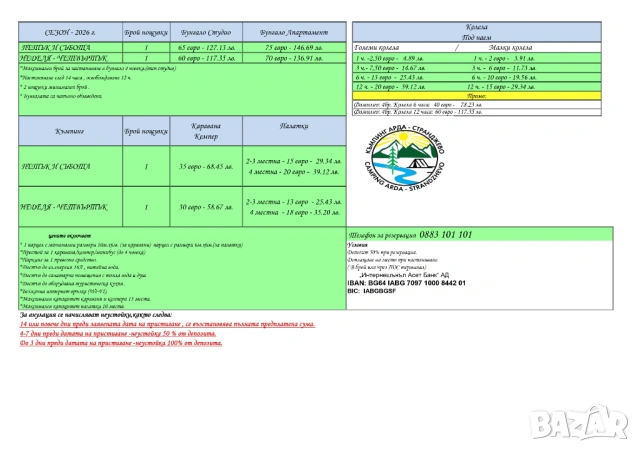640x452 pixels.
Task: Click the 'За анулация се начисляват неустойки' heading
Action: point(96,315)
